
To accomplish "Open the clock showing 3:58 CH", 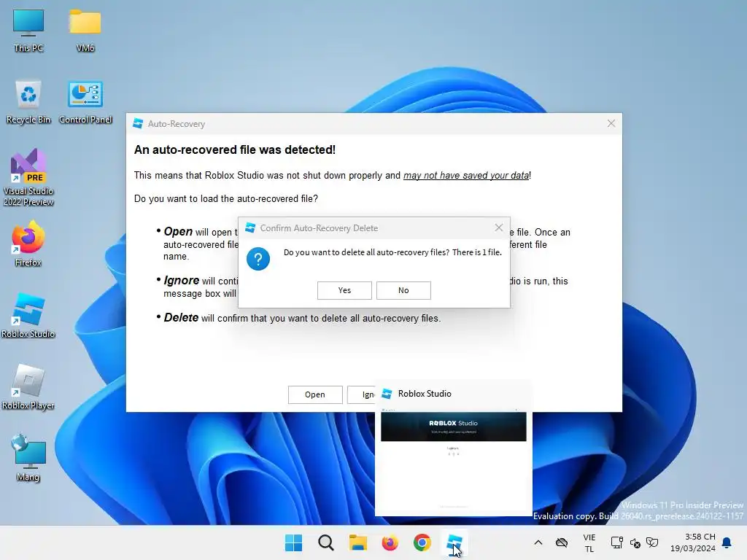I will pos(693,542).
